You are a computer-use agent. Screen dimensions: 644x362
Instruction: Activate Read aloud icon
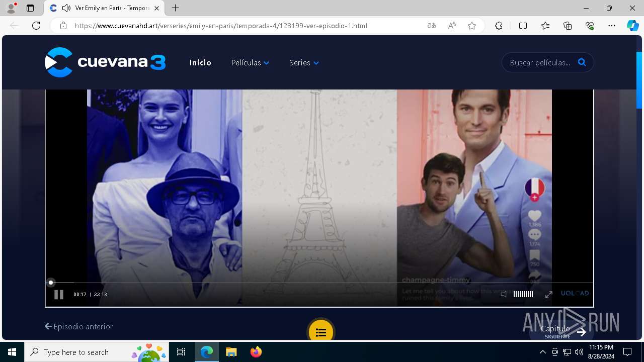452,26
